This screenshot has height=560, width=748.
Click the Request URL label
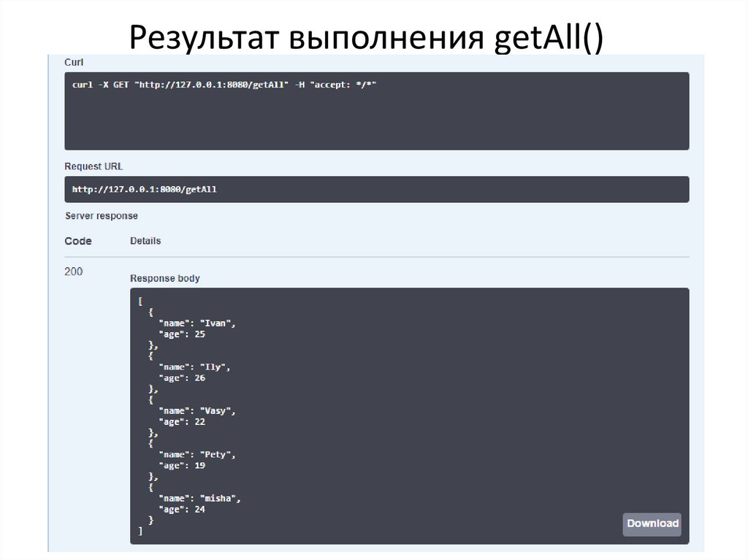tap(93, 166)
